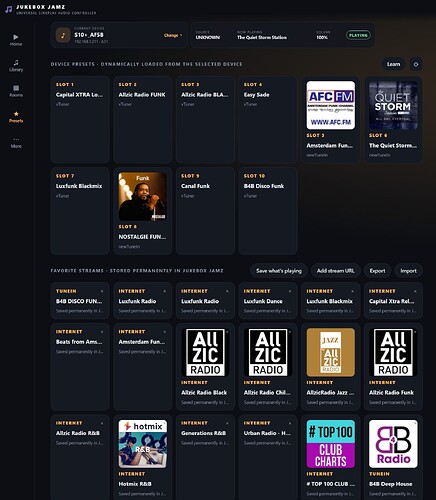Click the current device music note icon
Viewport: 436px width, 500px height.
point(63,35)
